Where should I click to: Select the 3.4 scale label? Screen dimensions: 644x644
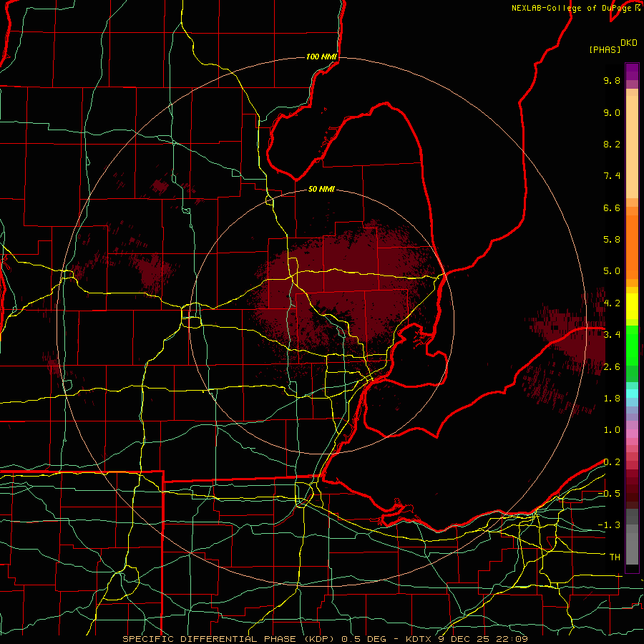coord(612,335)
